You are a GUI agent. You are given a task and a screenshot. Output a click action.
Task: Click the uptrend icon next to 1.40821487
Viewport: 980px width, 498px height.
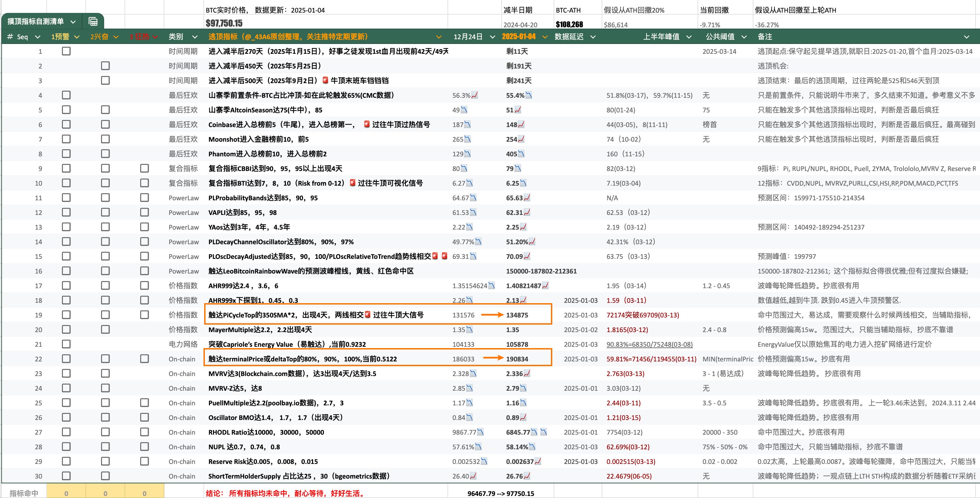coord(545,285)
